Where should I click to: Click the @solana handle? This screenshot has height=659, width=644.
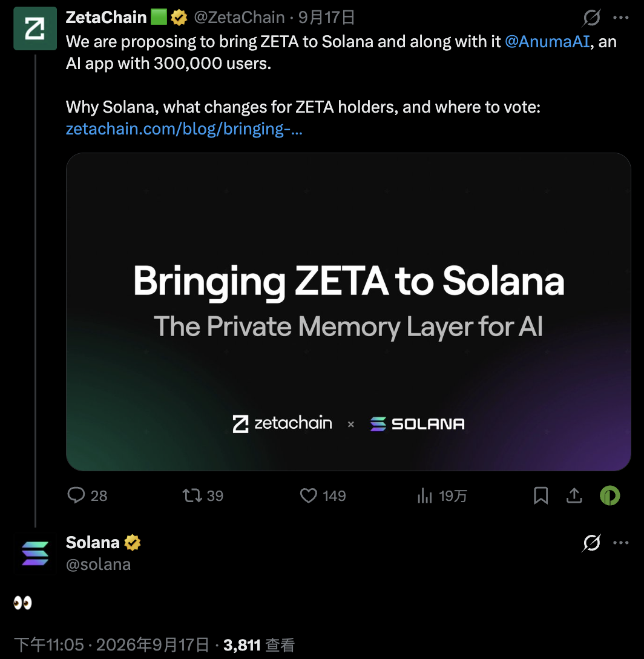coord(98,565)
